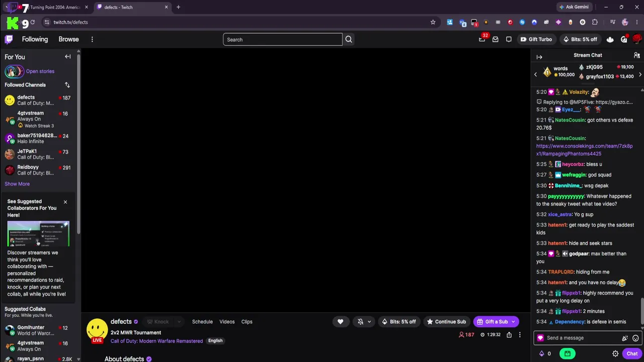Toggle the follow heart button

tap(340, 322)
